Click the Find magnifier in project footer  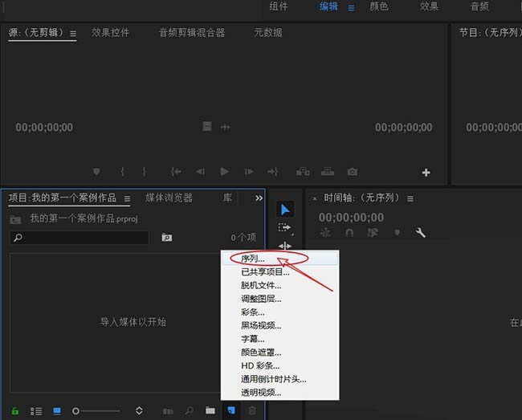pyautogui.click(x=189, y=411)
